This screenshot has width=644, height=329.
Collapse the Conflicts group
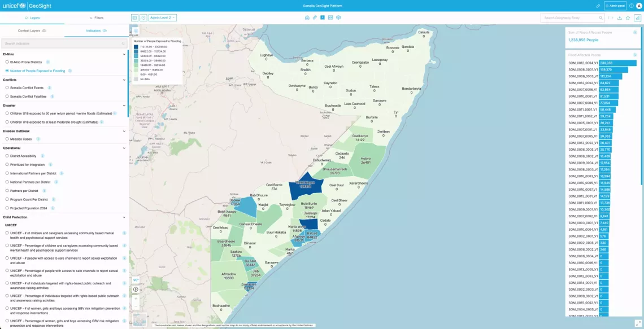click(x=124, y=80)
